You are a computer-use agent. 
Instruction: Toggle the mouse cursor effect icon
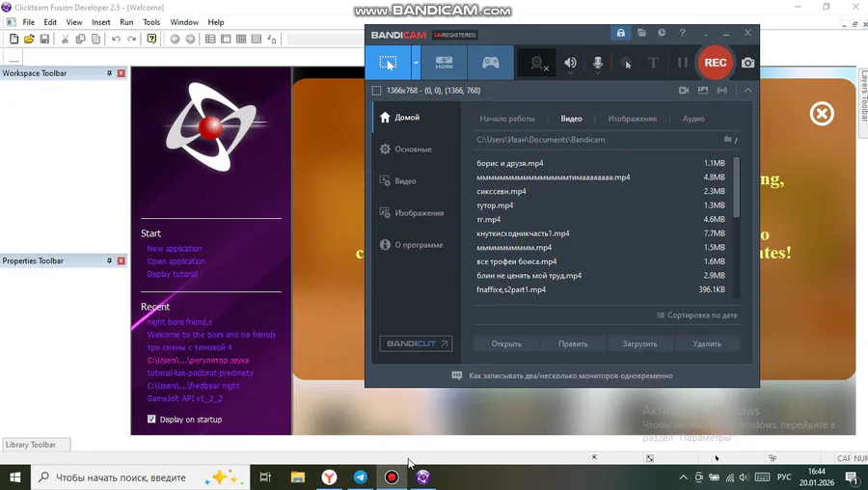click(x=626, y=63)
